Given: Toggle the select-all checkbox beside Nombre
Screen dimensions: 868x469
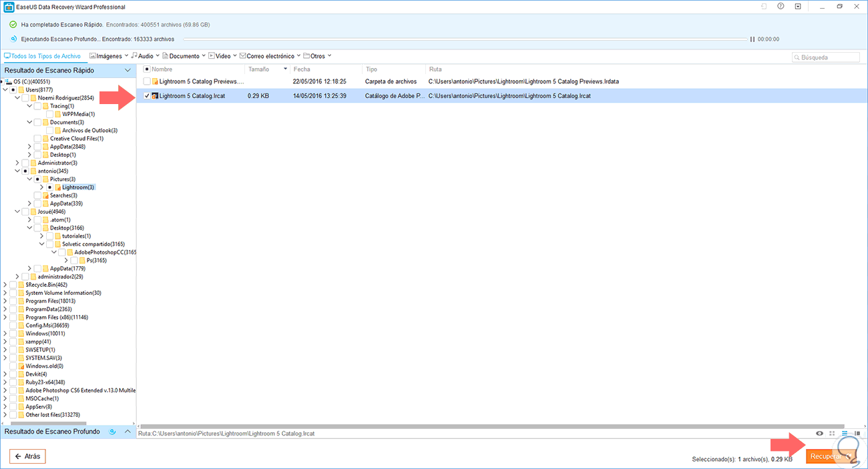Looking at the screenshot, I should (x=147, y=69).
